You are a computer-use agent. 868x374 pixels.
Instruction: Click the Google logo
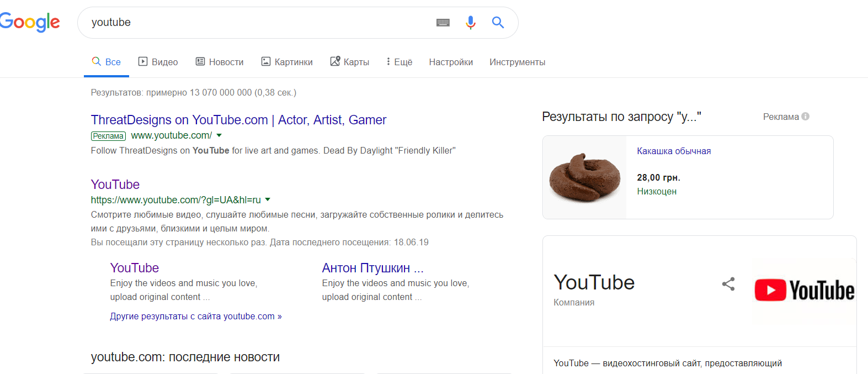point(30,22)
